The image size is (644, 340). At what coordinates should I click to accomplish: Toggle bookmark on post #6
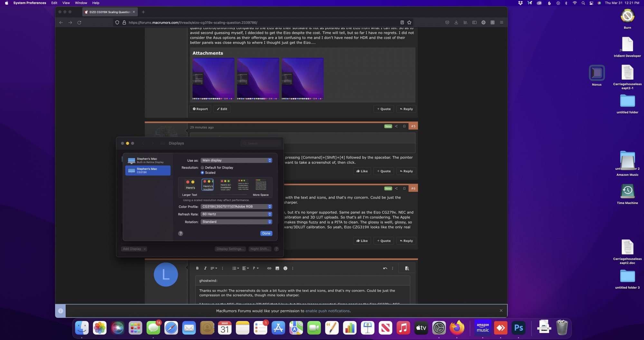404,189
